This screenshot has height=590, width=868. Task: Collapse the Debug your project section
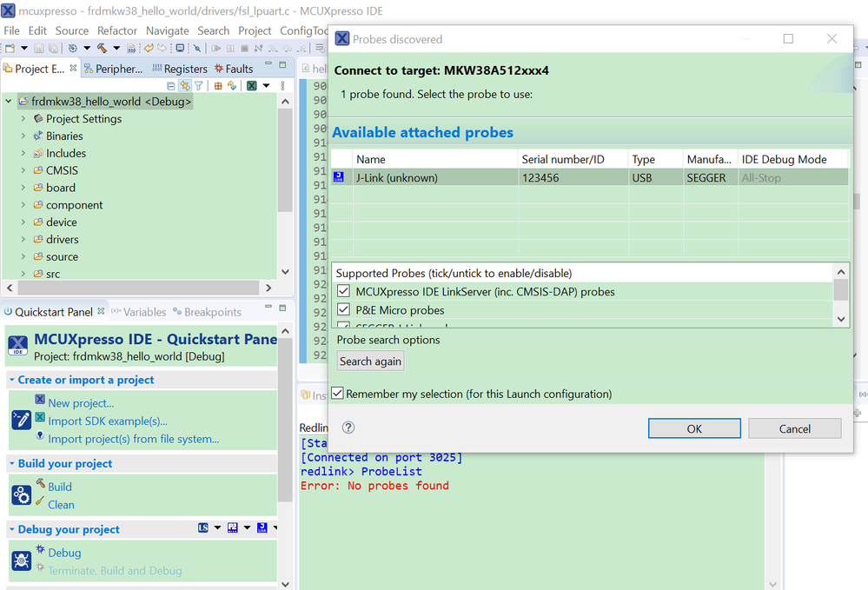click(x=11, y=529)
